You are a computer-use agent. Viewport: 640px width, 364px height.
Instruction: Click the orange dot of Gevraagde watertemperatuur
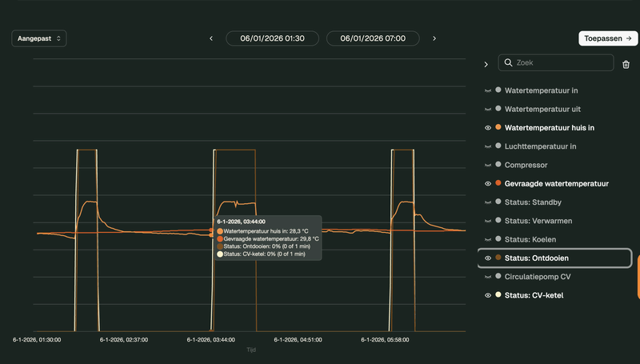[498, 183]
